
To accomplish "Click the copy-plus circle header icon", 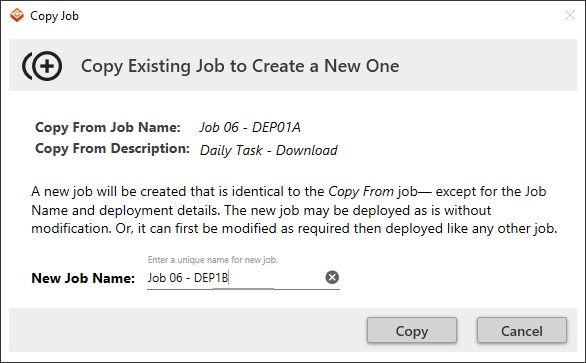I will pos(42,66).
